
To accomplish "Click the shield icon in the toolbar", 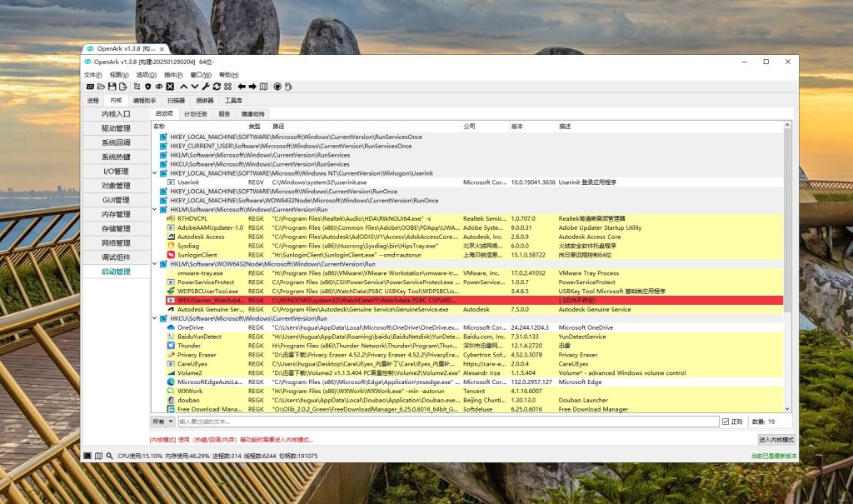I will point(148,87).
